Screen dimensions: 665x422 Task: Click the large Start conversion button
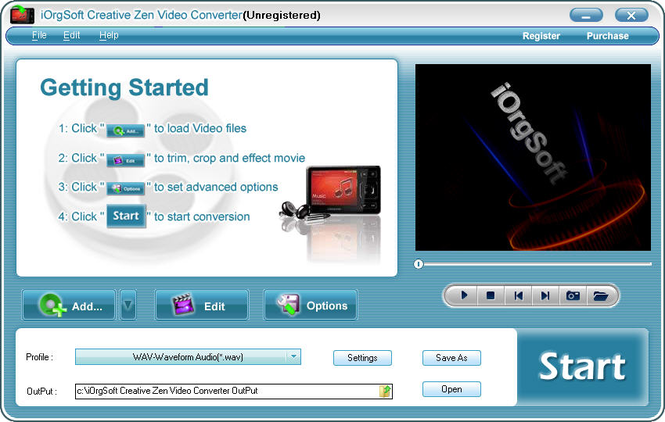(582, 367)
